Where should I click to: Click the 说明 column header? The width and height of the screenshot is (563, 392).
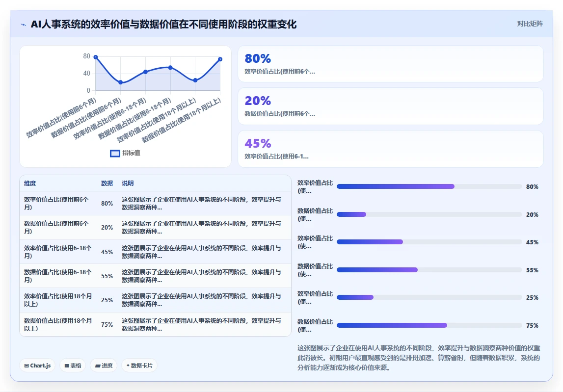tap(128, 183)
